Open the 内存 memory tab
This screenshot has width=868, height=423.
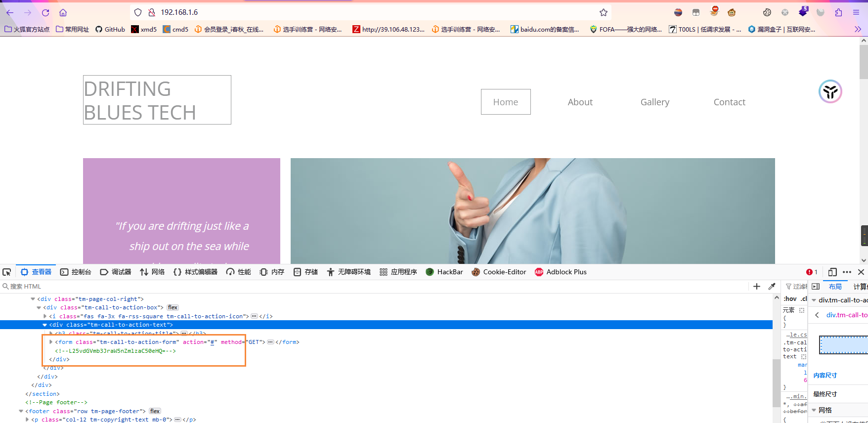pos(272,272)
